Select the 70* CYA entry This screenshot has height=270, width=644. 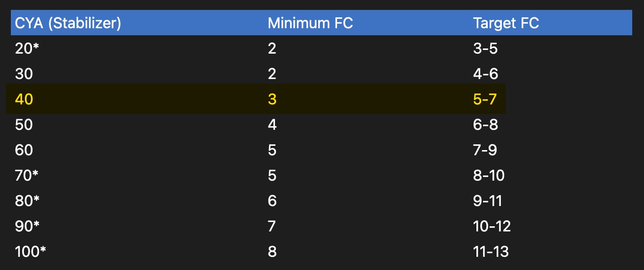[26, 175]
